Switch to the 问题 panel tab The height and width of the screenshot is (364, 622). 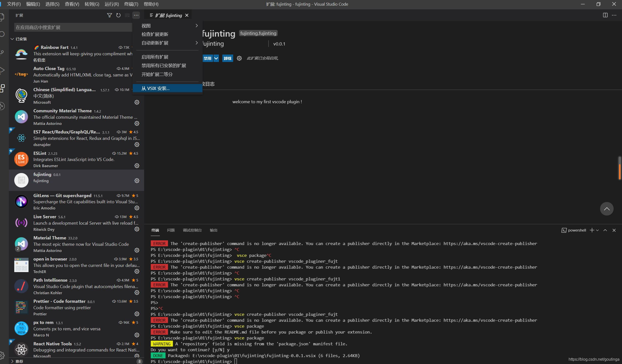171,230
